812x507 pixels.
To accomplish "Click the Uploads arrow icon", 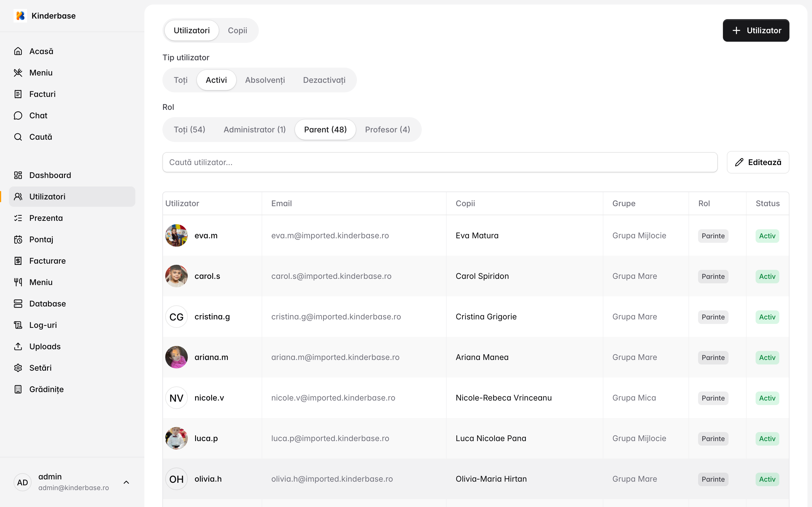I will click(x=18, y=346).
